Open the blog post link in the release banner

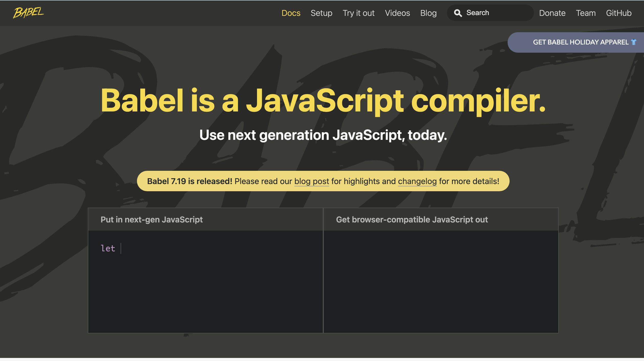(x=312, y=181)
